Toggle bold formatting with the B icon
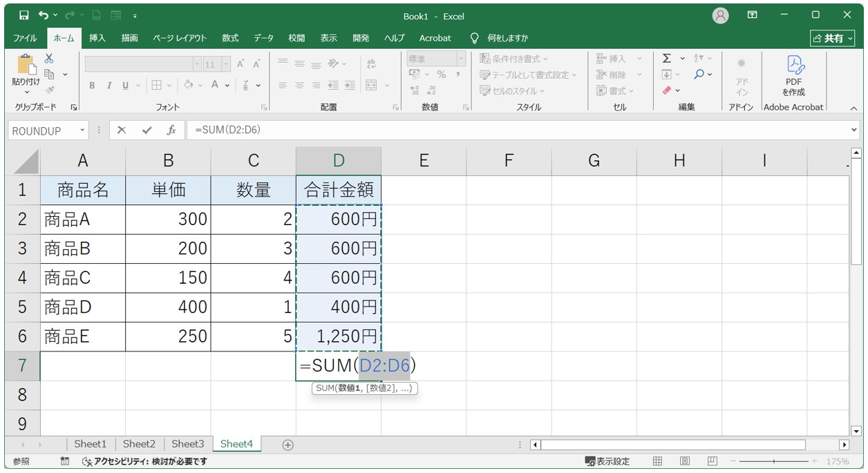The height and width of the screenshot is (473, 868). click(x=93, y=85)
